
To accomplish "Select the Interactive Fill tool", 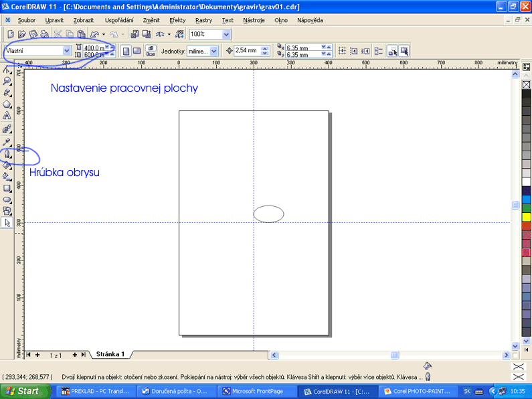I will (7, 177).
